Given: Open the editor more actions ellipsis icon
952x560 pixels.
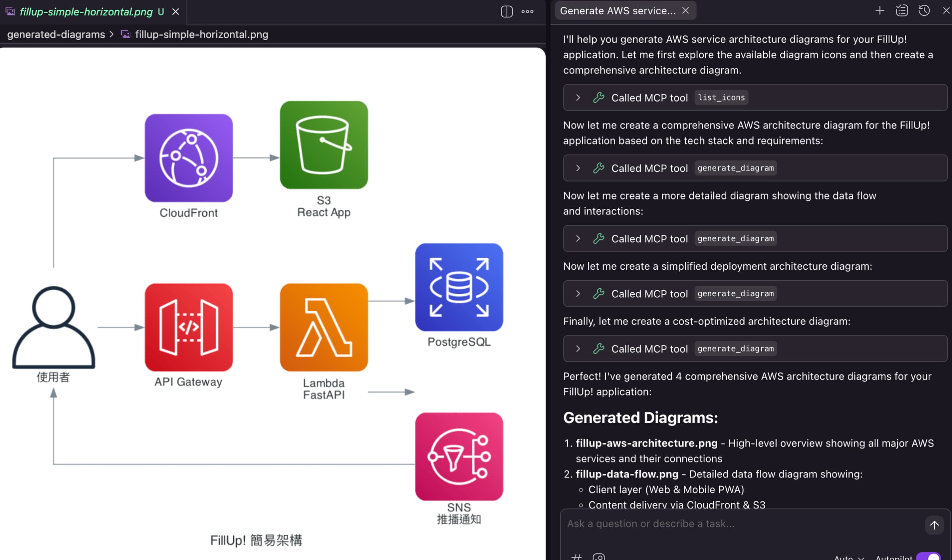Looking at the screenshot, I should 528,12.
